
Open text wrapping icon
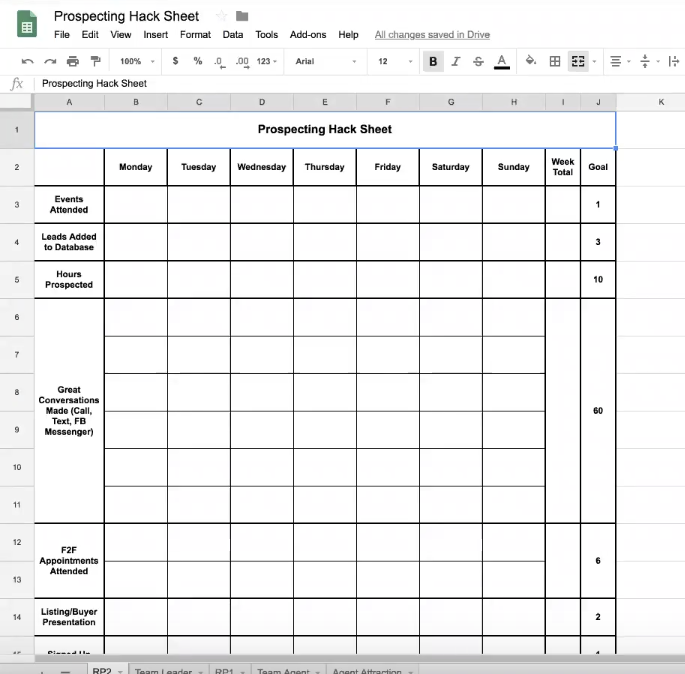673,61
